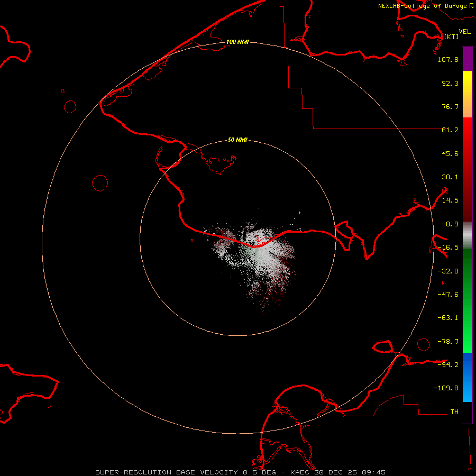The width and height of the screenshot is (476, 476).
Task: Click the VEL legend title
Action: pyautogui.click(x=465, y=32)
